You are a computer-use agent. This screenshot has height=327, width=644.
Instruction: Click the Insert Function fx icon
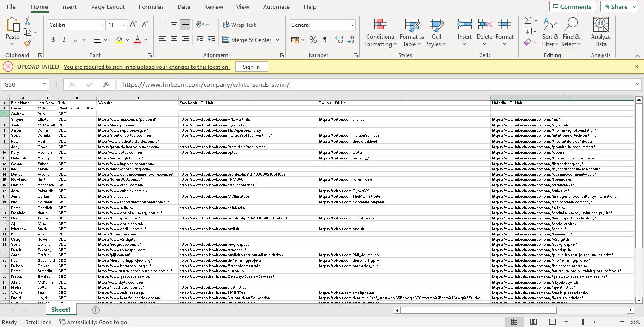[x=106, y=84]
